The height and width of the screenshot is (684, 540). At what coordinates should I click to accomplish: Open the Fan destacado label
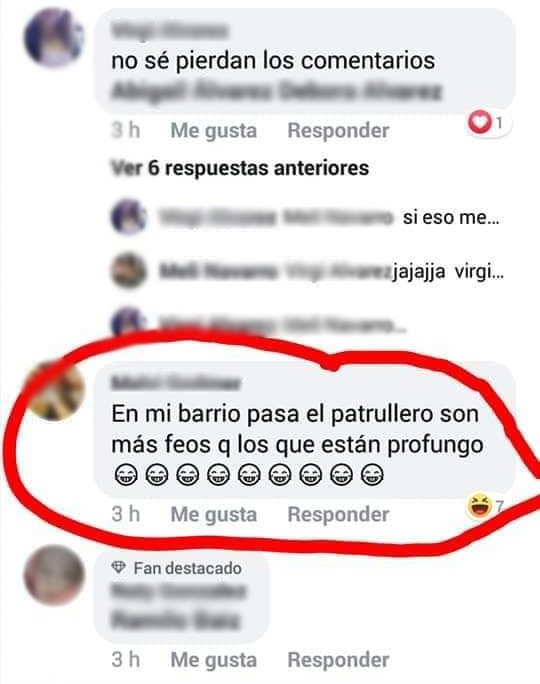[188, 568]
